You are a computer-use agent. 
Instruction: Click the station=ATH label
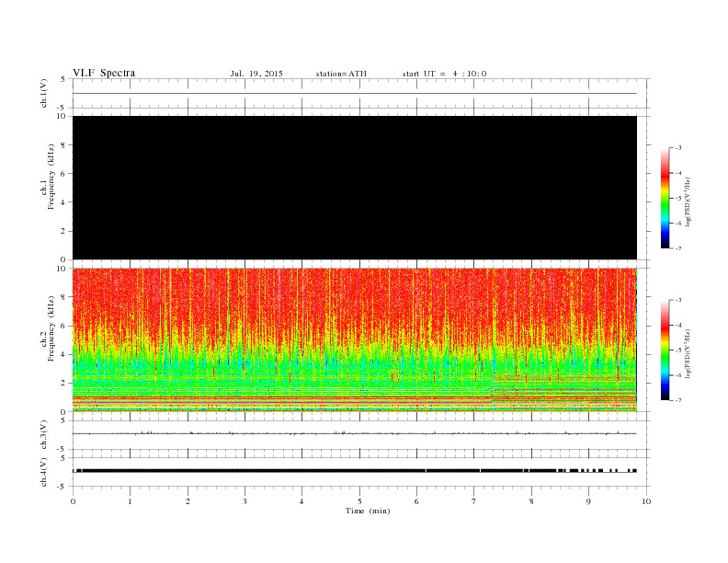pos(341,74)
